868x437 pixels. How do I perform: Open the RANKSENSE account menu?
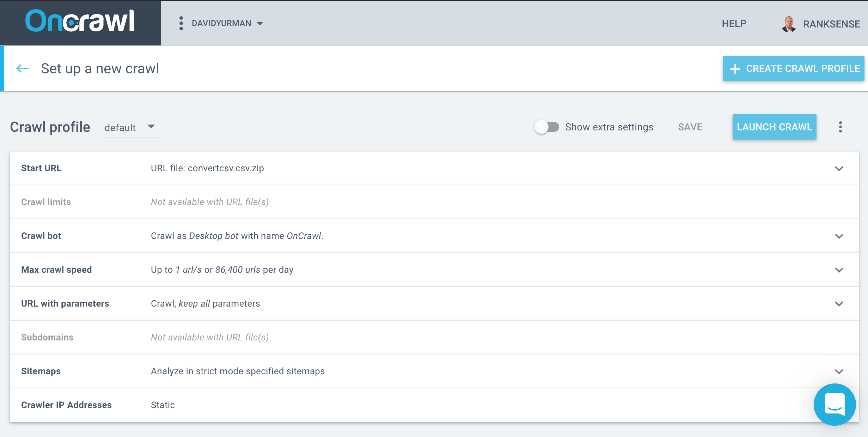coord(831,24)
